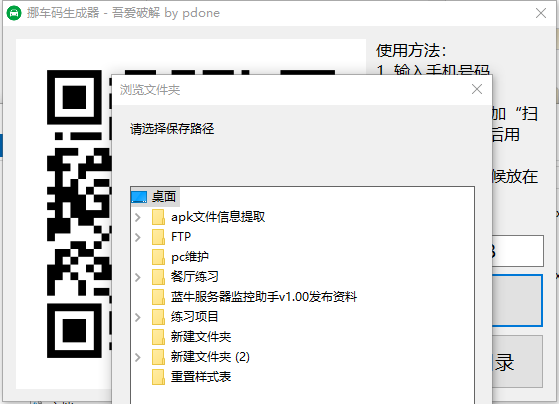Click folder icon beside plain 新建文件夹
The width and height of the screenshot is (559, 404).
pyautogui.click(x=158, y=337)
